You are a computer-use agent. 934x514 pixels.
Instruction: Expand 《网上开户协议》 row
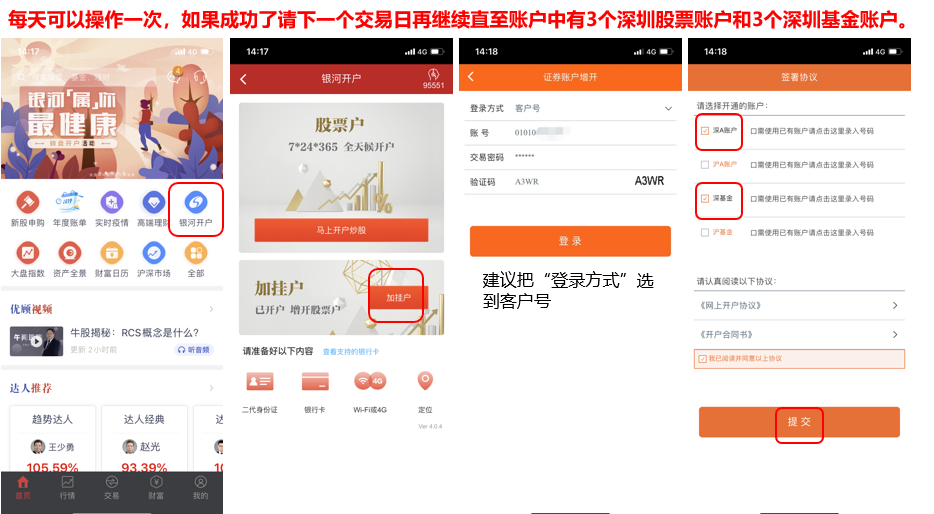click(799, 306)
